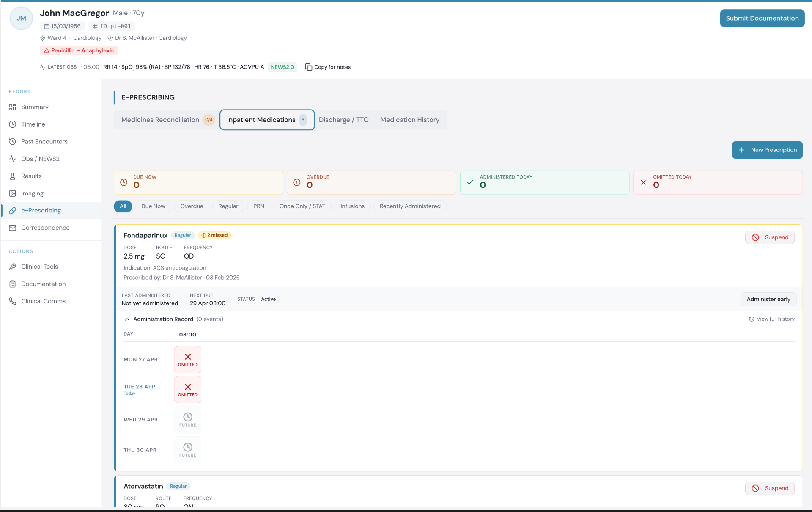Select the Past Encounters history icon
This screenshot has height=512, width=812.
point(13,141)
